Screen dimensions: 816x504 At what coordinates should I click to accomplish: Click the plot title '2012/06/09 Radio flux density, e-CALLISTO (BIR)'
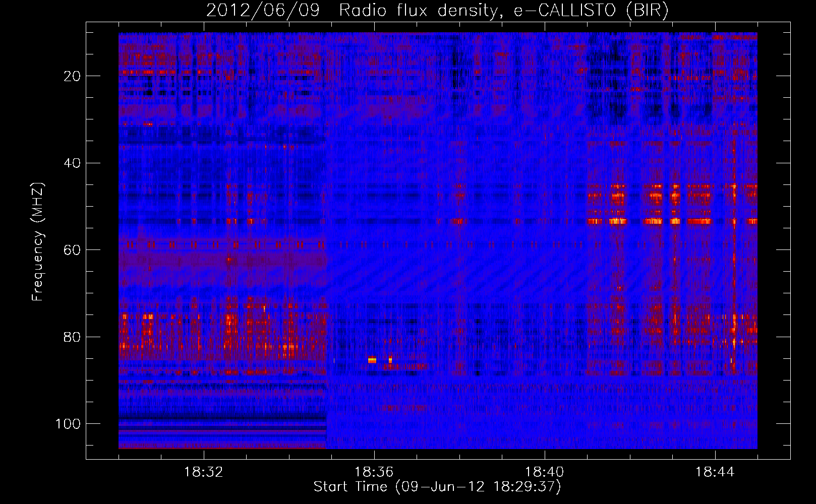437,10
